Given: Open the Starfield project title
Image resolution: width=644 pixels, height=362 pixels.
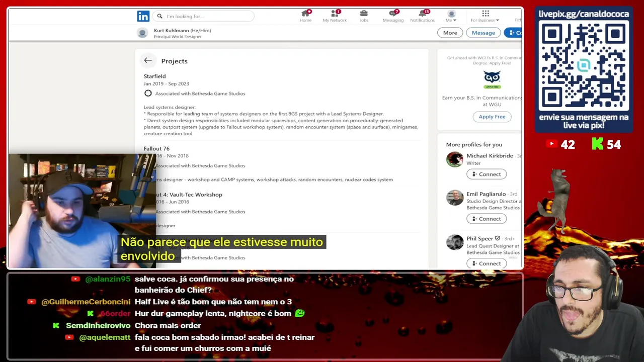Looking at the screenshot, I should [154, 76].
